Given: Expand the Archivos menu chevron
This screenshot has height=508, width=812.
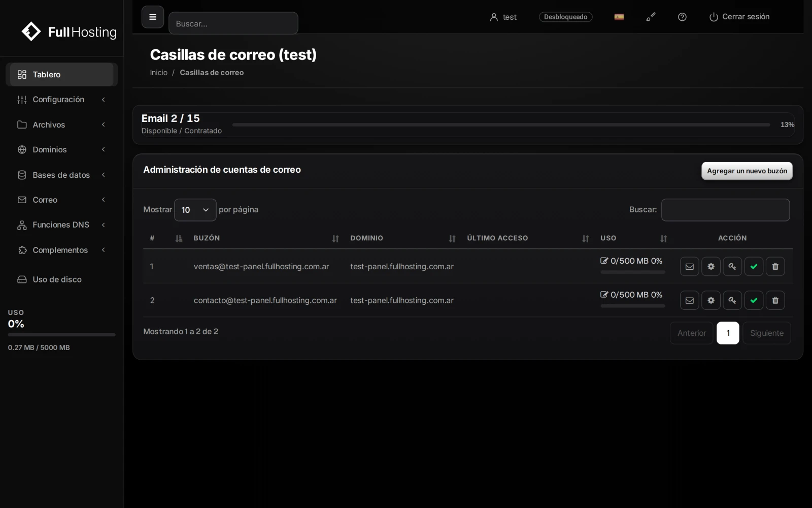Looking at the screenshot, I should [x=103, y=124].
